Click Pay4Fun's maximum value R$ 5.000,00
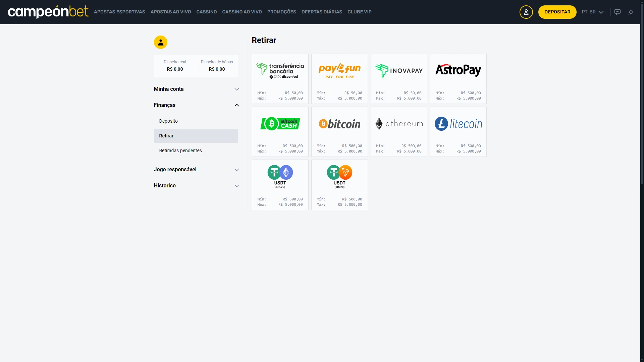 click(350, 99)
